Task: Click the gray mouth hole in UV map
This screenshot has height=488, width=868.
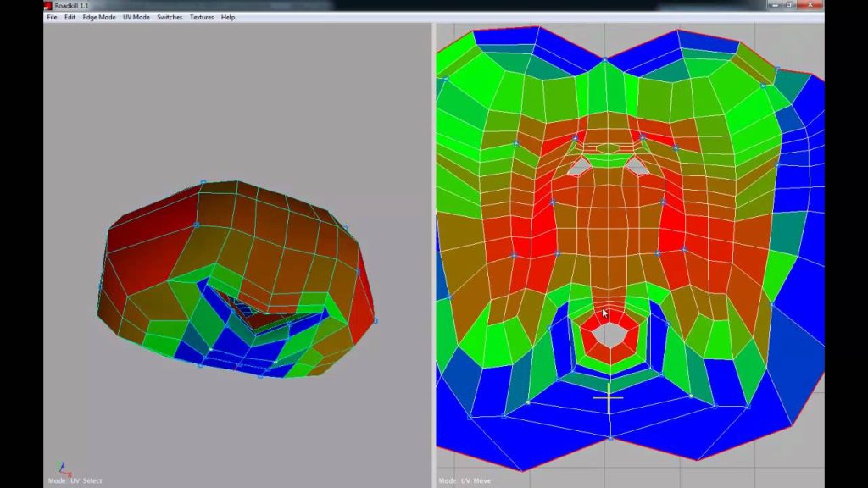Action: pos(609,335)
